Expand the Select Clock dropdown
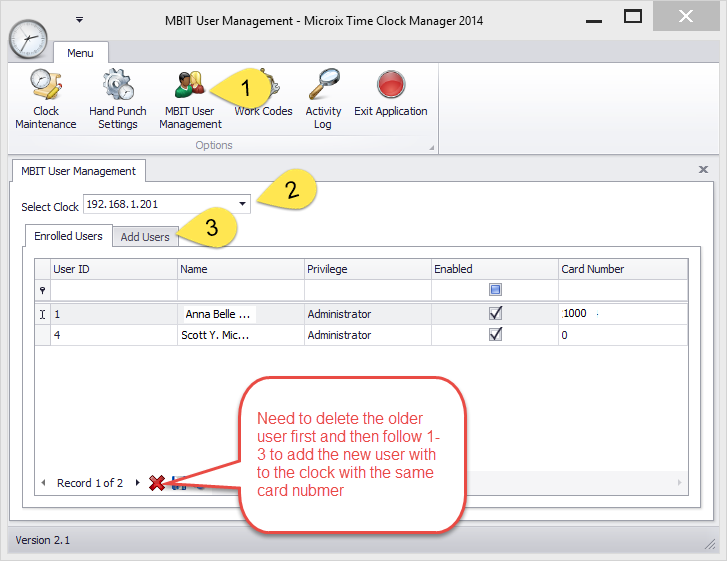The width and height of the screenshot is (727, 561). [242, 204]
